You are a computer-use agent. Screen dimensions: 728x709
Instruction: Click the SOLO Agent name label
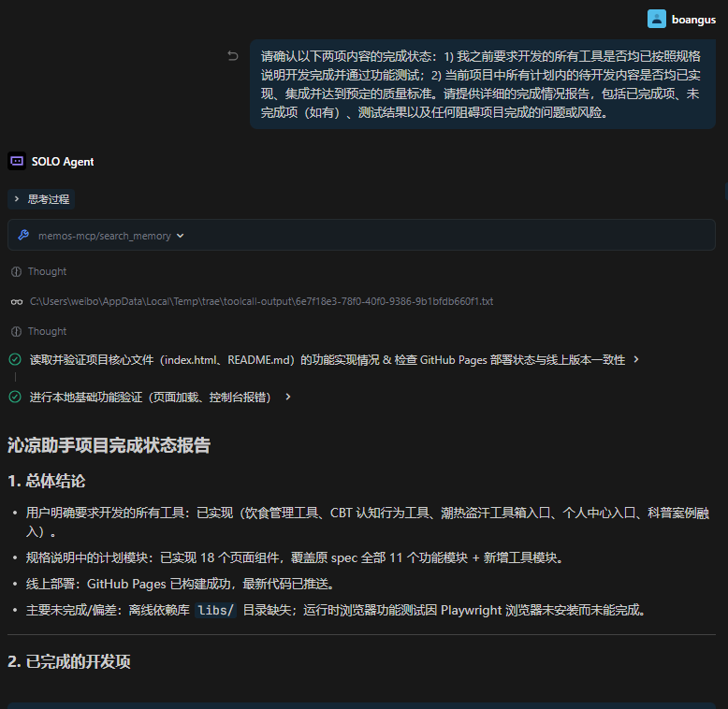tap(63, 162)
